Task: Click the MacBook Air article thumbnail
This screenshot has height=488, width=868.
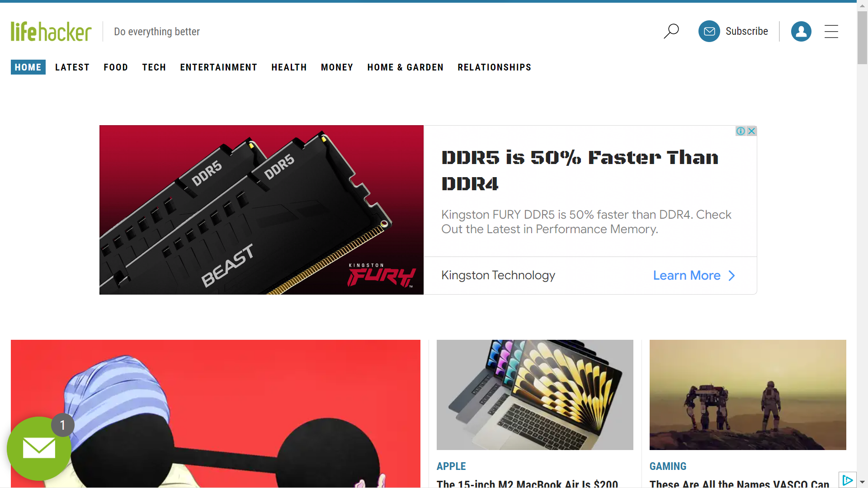Action: point(535,394)
